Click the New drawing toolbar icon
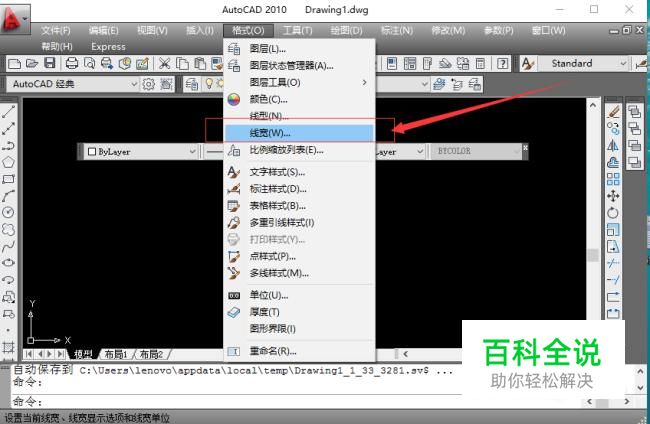The height and width of the screenshot is (424, 650). pyautogui.click(x=15, y=64)
